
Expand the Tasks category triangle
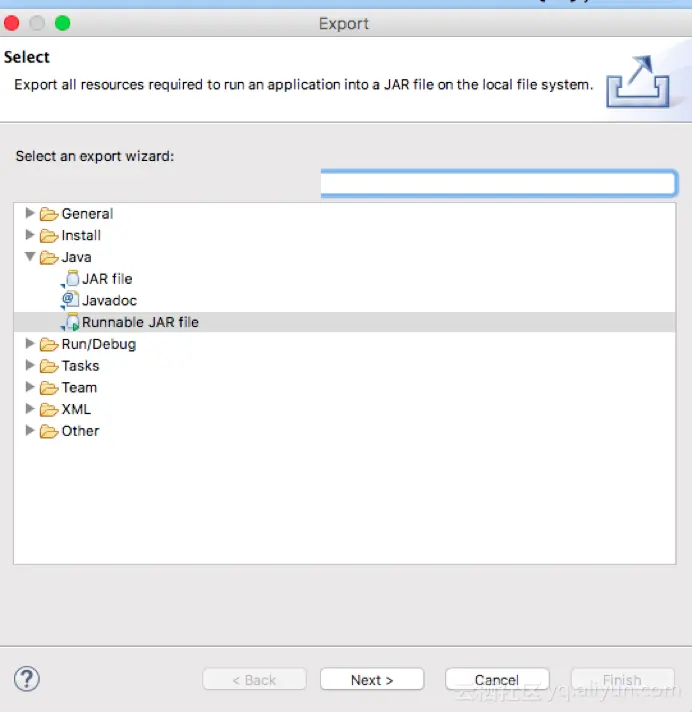point(30,365)
